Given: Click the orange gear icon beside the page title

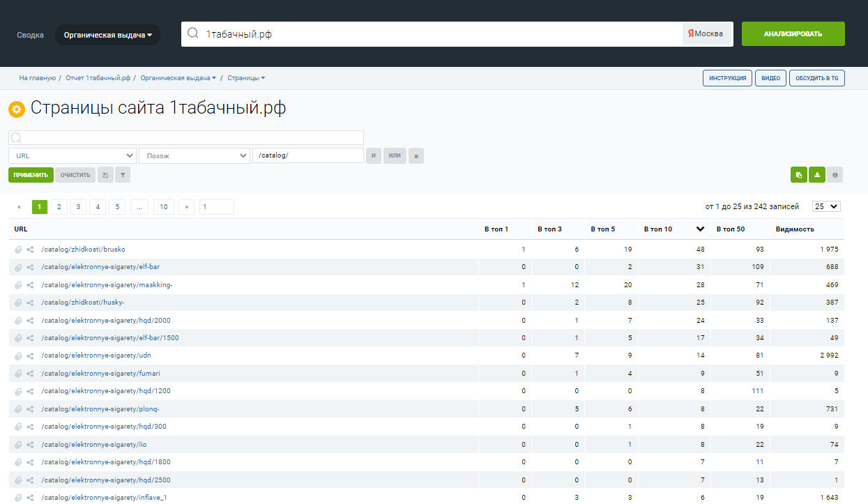Looking at the screenshot, I should point(16,109).
